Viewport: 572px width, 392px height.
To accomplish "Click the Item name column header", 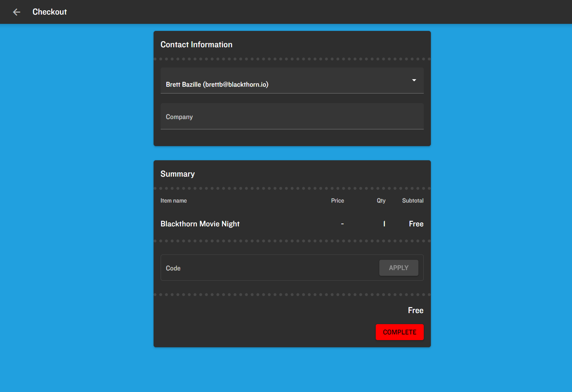I will pos(173,201).
